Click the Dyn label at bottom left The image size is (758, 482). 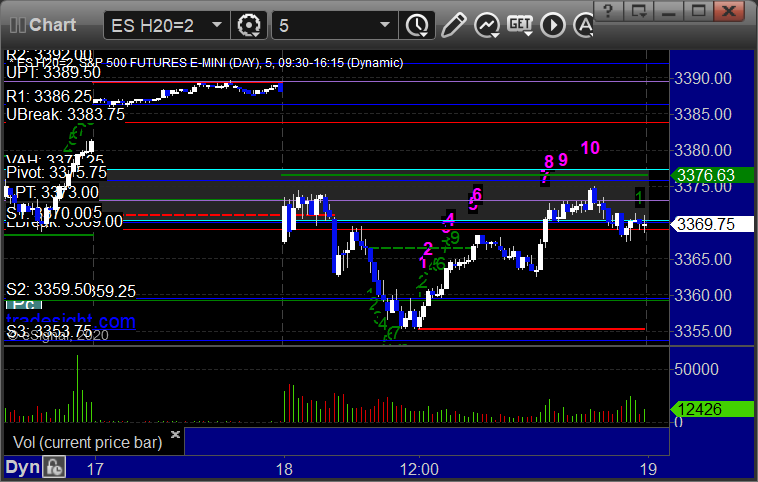pos(22,467)
